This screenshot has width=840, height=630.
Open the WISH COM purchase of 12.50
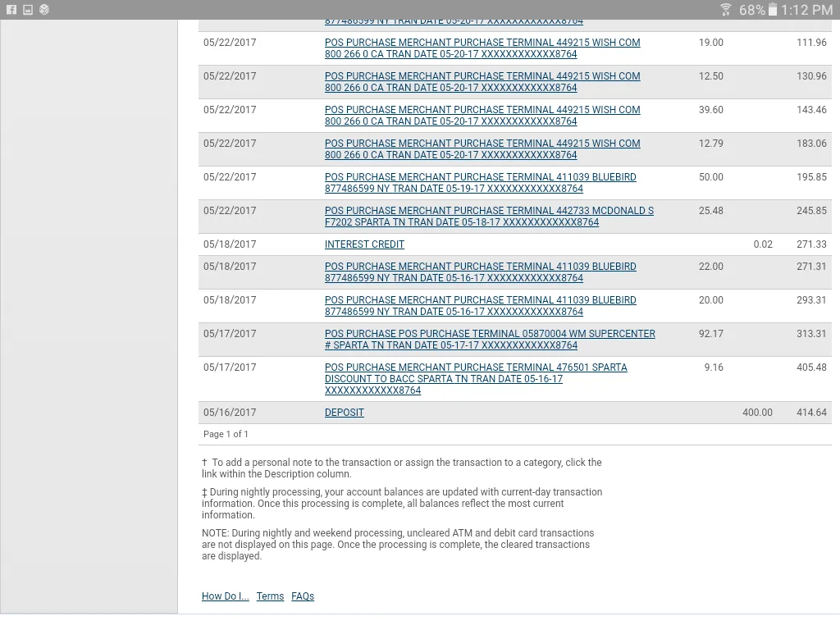click(x=482, y=82)
